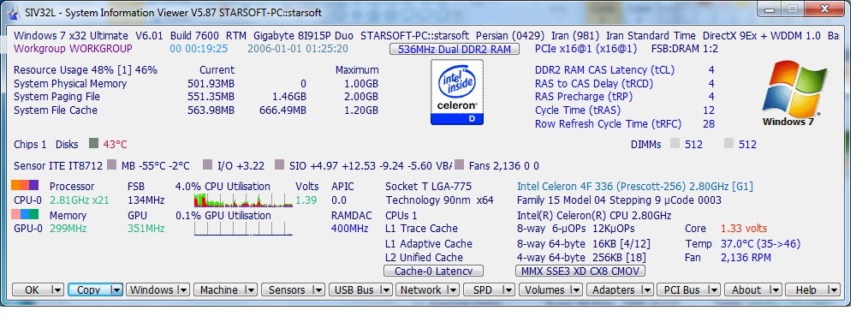Click the Intel Inside Celeron D logo

click(457, 92)
